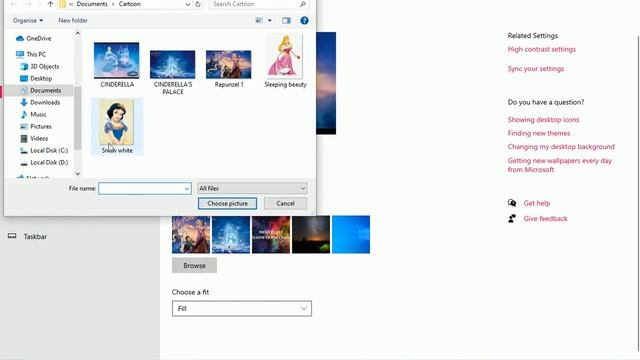Go up one folder level arrow
The image size is (640, 360).
(x=50, y=4)
